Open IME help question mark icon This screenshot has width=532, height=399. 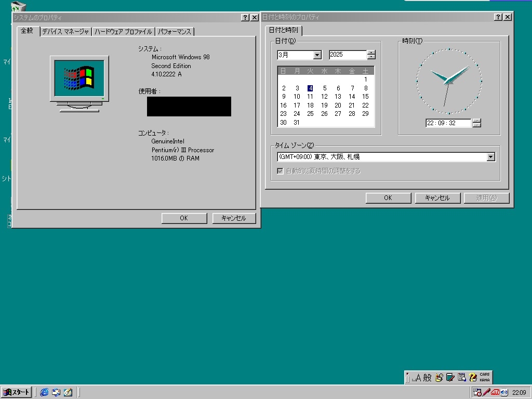(x=473, y=377)
